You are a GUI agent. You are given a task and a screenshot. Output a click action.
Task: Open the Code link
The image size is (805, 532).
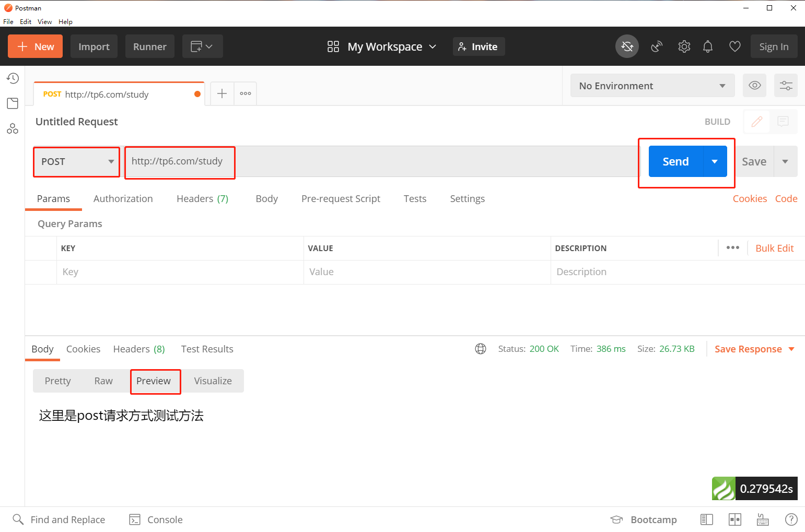(x=786, y=198)
